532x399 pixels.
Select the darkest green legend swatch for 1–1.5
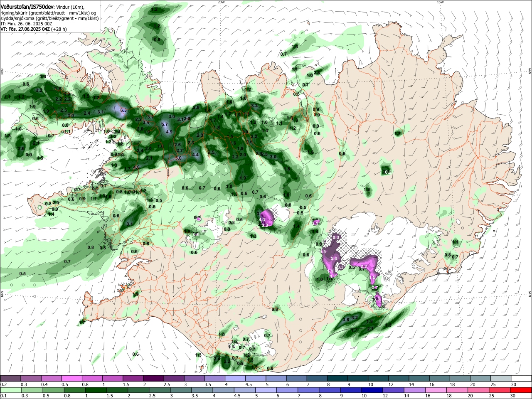click(96, 390)
